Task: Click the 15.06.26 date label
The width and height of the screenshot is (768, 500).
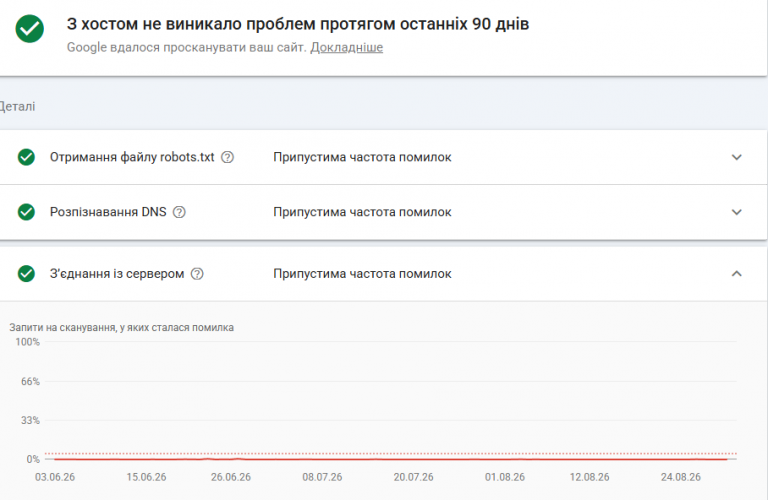Action: (x=146, y=477)
